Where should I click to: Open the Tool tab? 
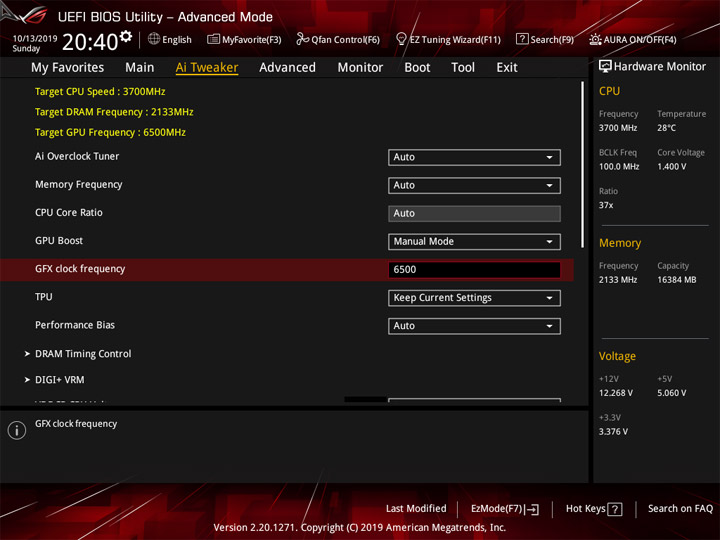[x=463, y=68]
